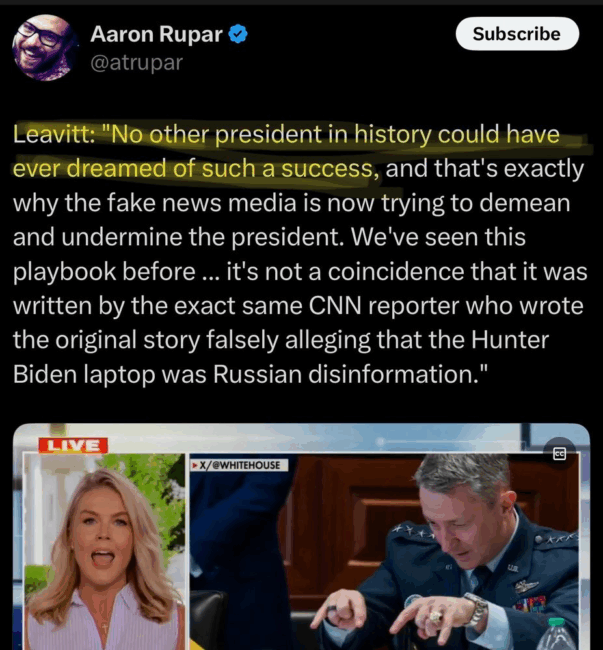Viewport: 603px width, 650px height.
Task: Click the blue verified checkmark badge
Action: pyautogui.click(x=238, y=34)
